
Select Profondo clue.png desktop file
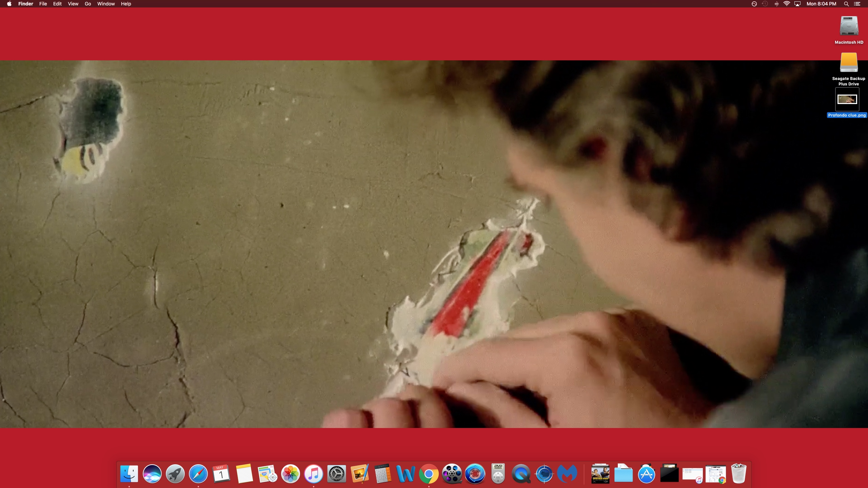click(x=847, y=99)
